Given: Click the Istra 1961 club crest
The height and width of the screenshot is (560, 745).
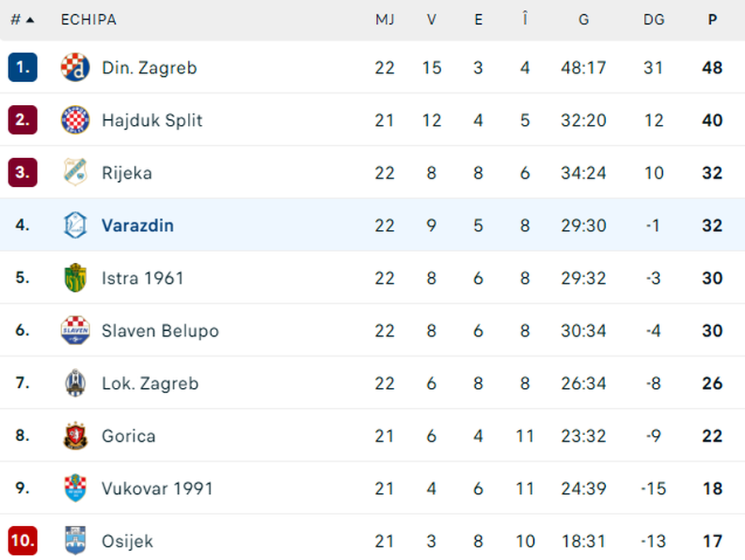Looking at the screenshot, I should coord(75,278).
